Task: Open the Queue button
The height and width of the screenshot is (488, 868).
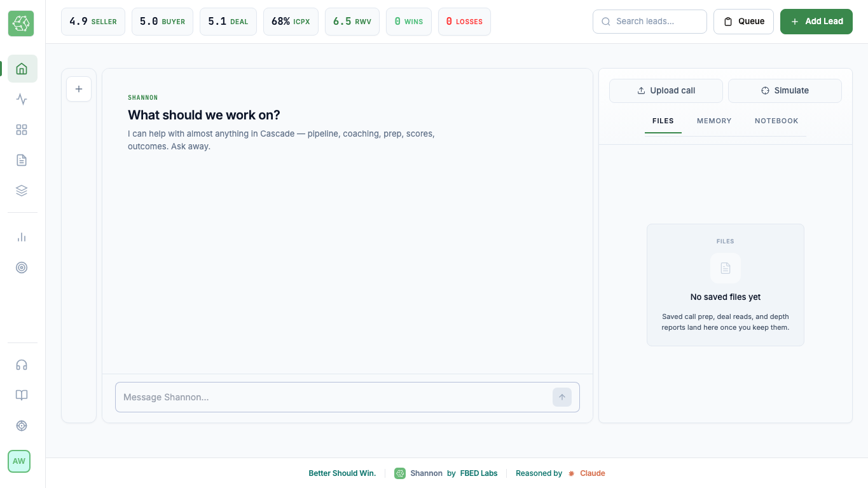Action: point(743,22)
